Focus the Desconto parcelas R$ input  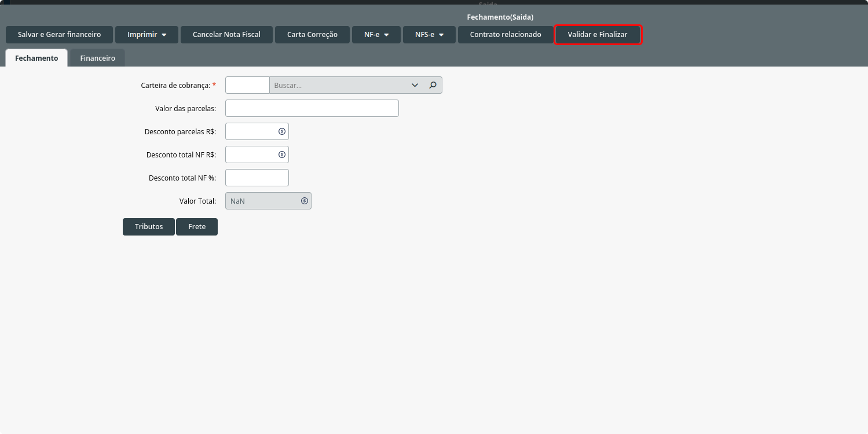pos(257,131)
